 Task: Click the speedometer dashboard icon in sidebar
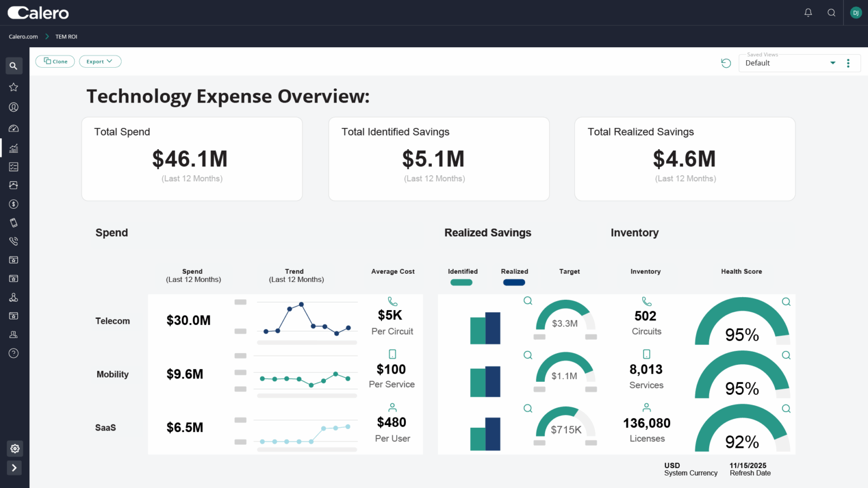(14, 129)
